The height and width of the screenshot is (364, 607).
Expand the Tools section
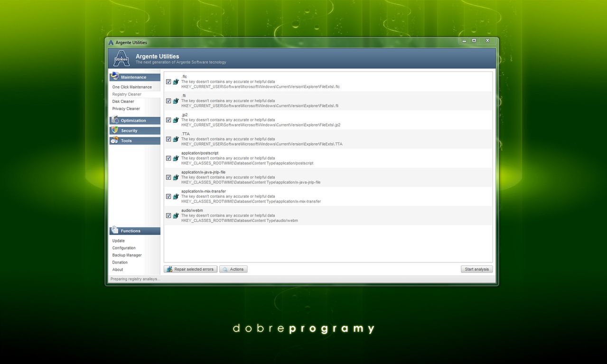coord(135,141)
